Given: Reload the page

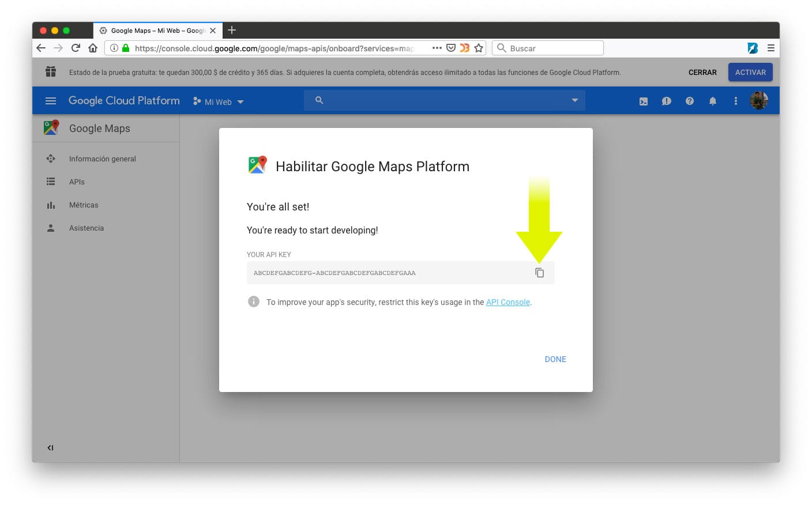Looking at the screenshot, I should (x=76, y=48).
